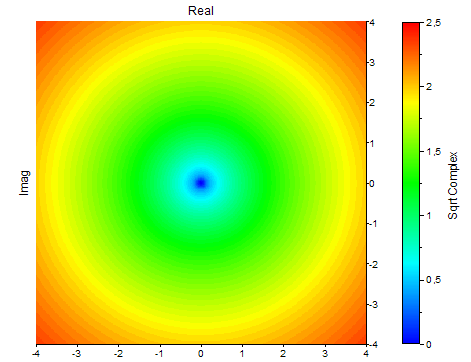
Task: Click the orange bottom-right corner of the heatmap
Action: (x=357, y=335)
